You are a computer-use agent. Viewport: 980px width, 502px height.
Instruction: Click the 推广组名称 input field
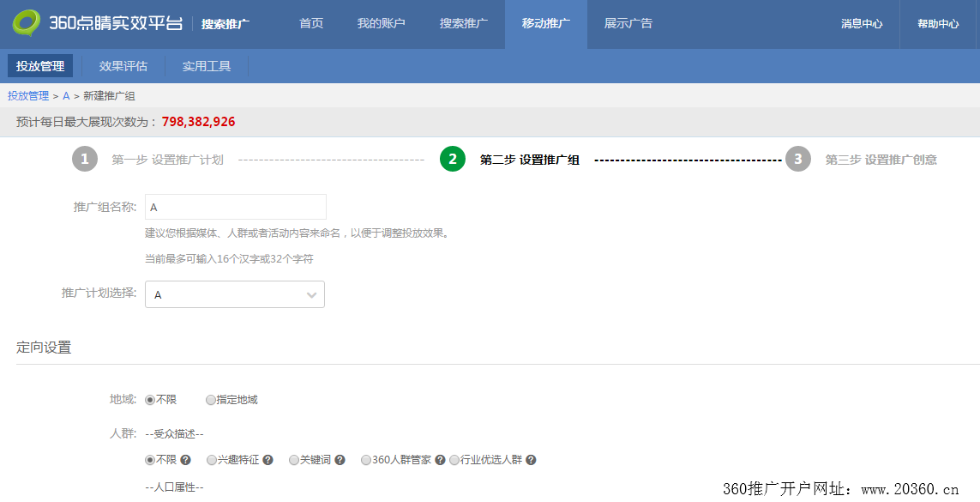(x=236, y=207)
